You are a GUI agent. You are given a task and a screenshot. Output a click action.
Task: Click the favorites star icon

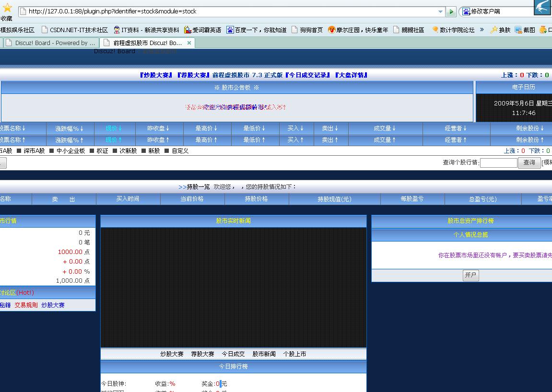pyautogui.click(x=7, y=8)
